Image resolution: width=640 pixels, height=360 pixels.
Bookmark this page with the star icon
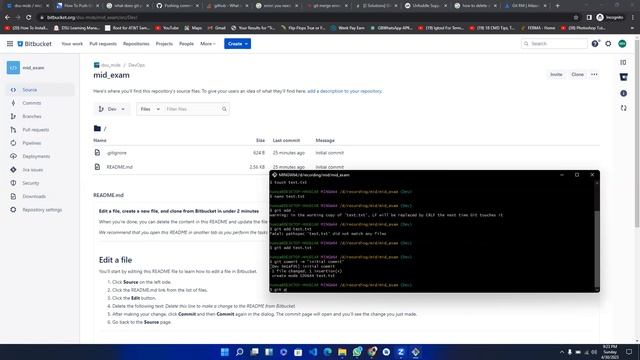tap(576, 18)
